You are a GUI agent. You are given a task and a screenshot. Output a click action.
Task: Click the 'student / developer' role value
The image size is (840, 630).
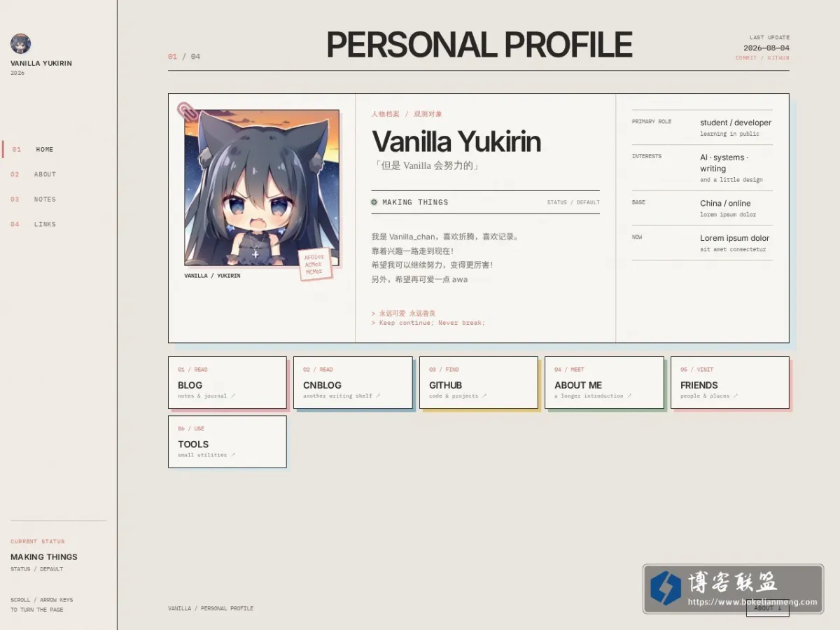point(736,122)
